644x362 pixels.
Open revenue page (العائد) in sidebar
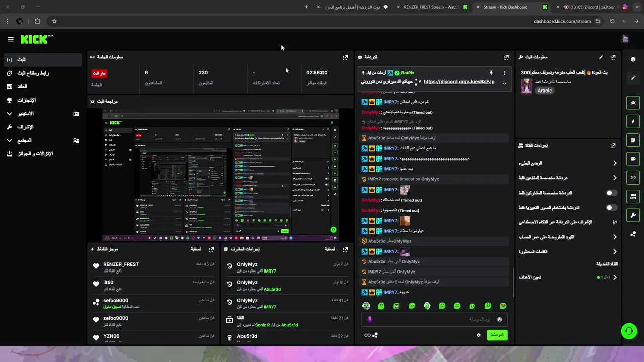pyautogui.click(x=43, y=86)
